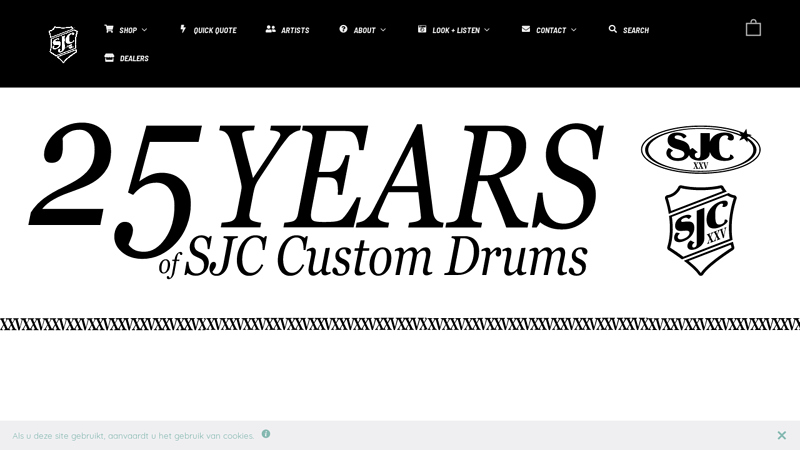Click the cookie notice text
Image resolution: width=800 pixels, height=450 pixels.
133,436
